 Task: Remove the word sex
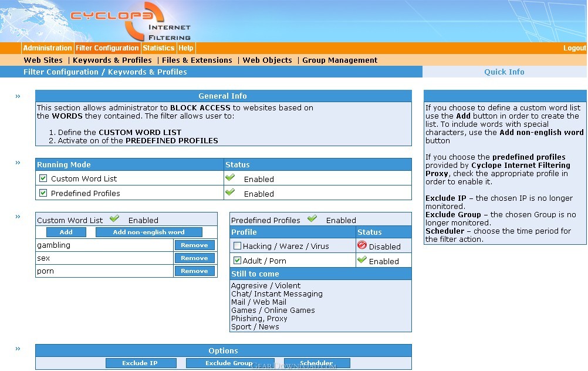coord(194,258)
